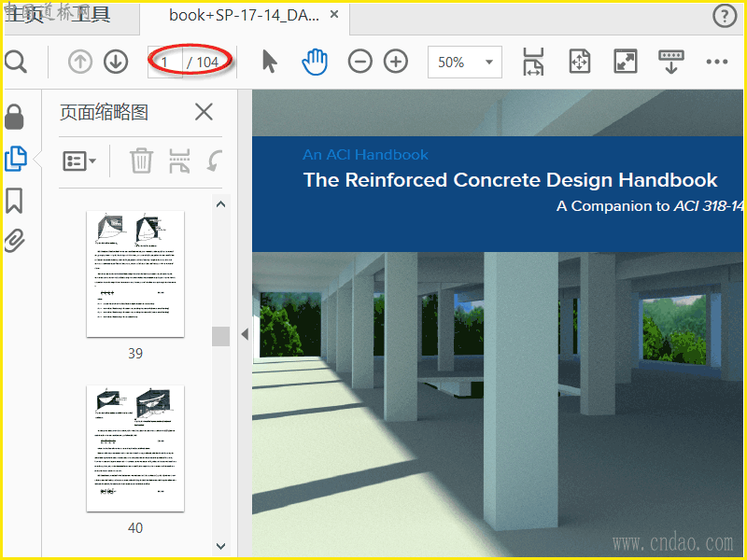Viewport: 747px width, 560px height.
Task: Collapse the left navigation pane arrow
Action: point(245,333)
